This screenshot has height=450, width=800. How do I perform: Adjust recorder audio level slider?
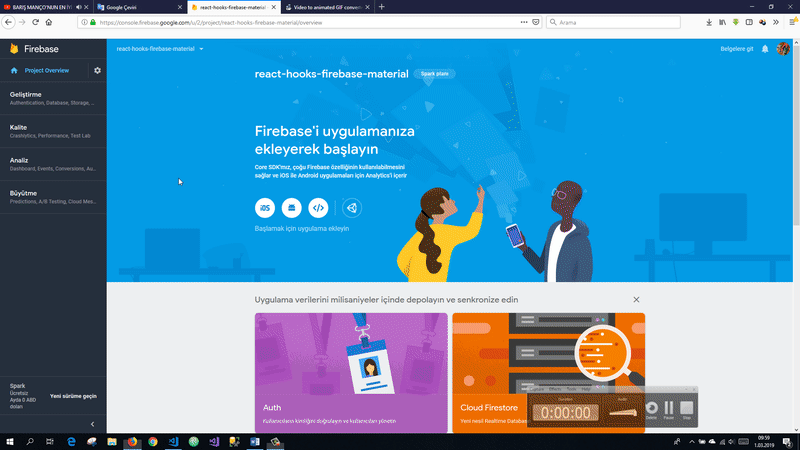(x=622, y=413)
